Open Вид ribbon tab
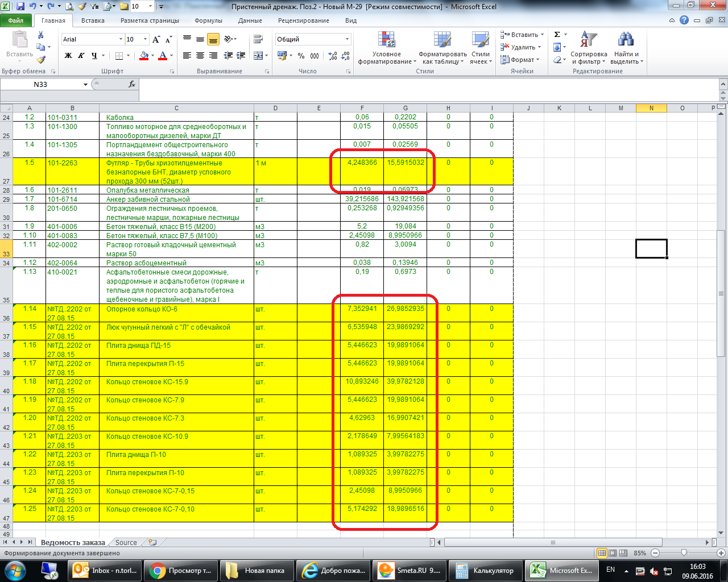Image resolution: width=728 pixels, height=582 pixels. coord(351,20)
